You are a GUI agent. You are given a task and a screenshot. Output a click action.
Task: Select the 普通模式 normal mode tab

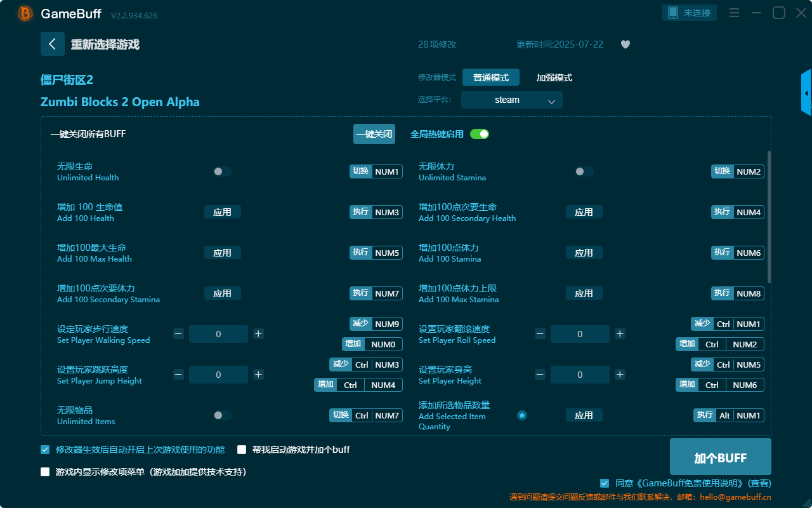pyautogui.click(x=491, y=77)
